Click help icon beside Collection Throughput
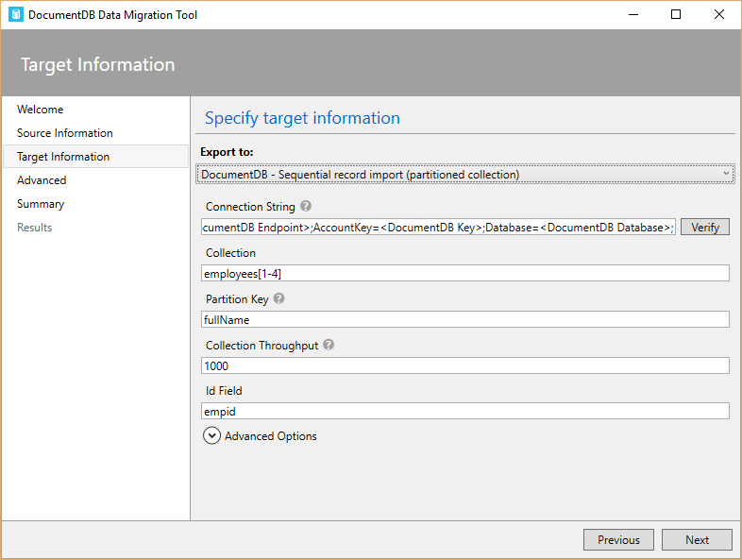Image resolution: width=742 pixels, height=560 pixels. pyautogui.click(x=329, y=346)
